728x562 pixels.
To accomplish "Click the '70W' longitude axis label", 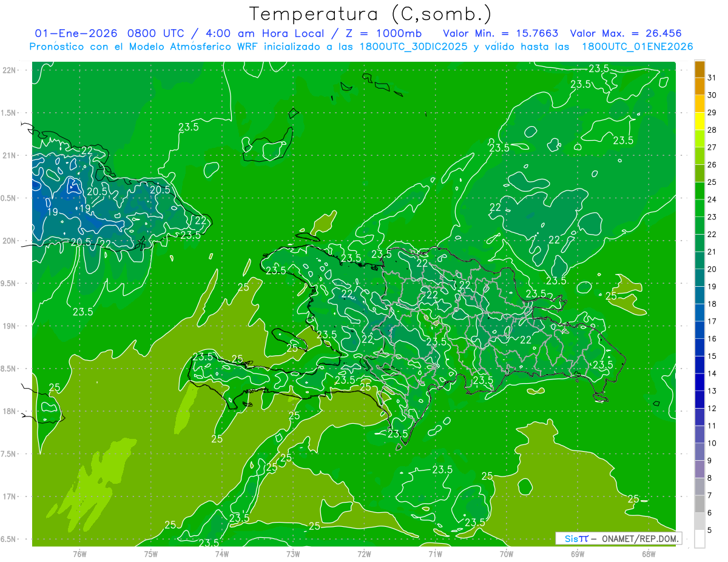I will (507, 554).
